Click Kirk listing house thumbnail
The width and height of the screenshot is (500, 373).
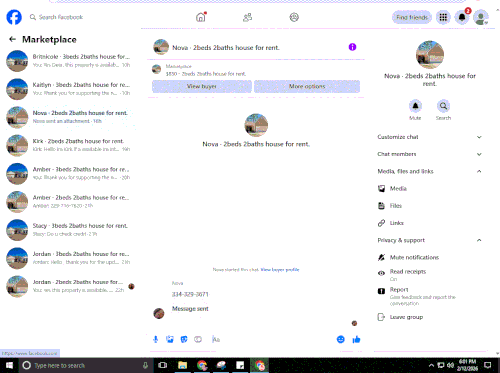click(x=17, y=145)
